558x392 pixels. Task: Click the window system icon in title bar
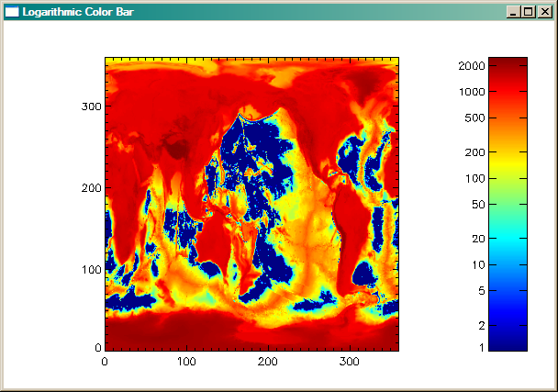12,13
